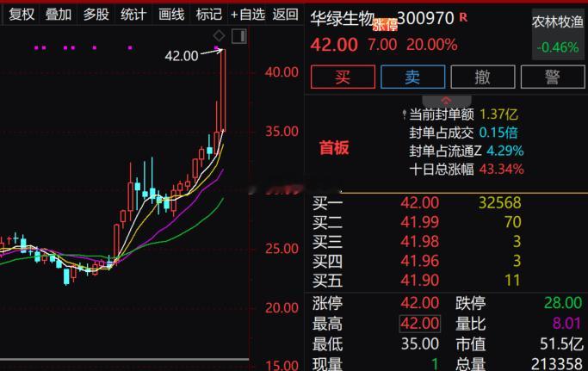Click the 量比 value 8.01
588x371 pixels.
coord(566,323)
